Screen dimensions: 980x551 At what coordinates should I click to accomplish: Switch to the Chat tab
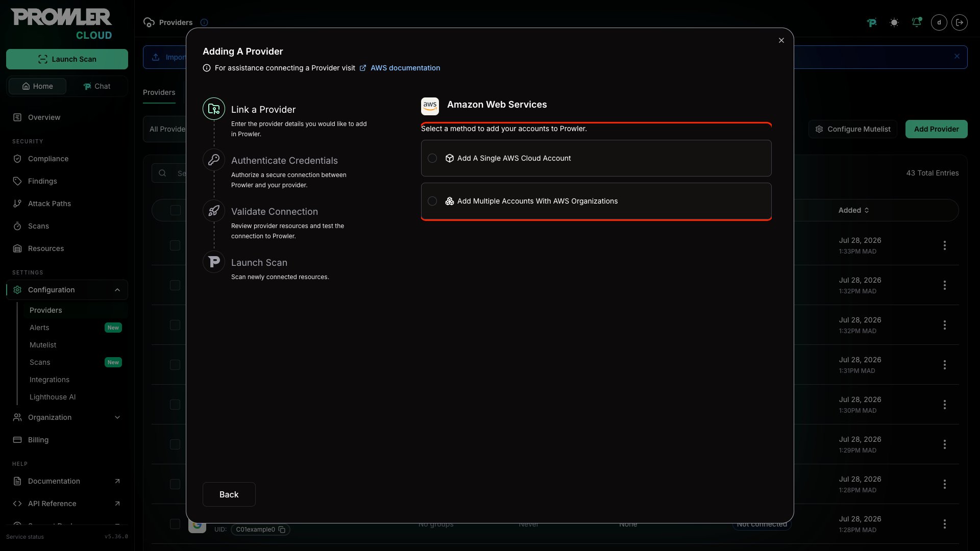click(x=96, y=86)
